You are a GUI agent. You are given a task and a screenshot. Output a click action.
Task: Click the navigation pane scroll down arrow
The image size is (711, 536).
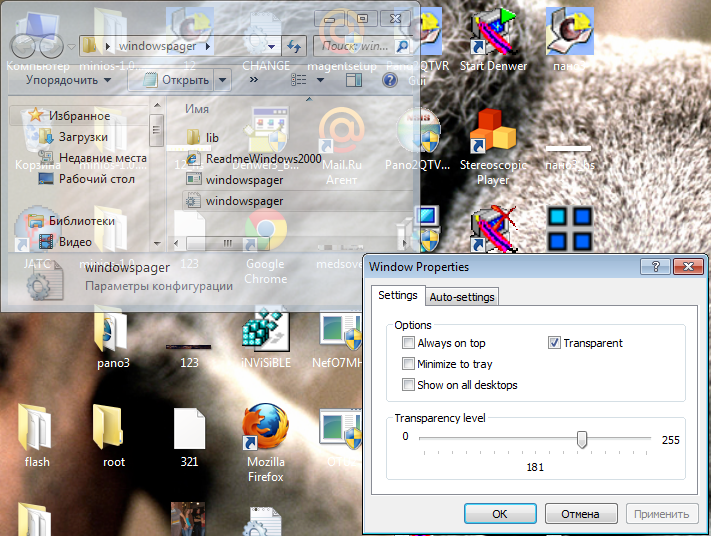(x=157, y=244)
